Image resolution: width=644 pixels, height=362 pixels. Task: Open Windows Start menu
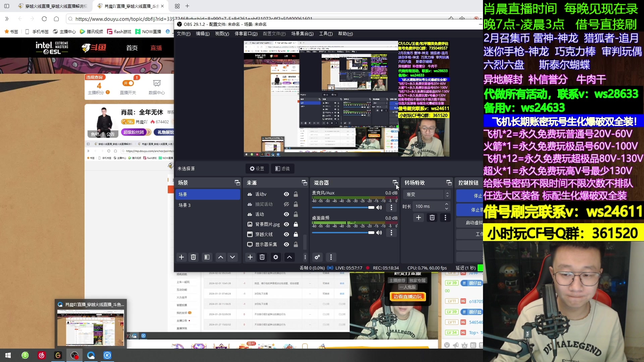coord(8,355)
